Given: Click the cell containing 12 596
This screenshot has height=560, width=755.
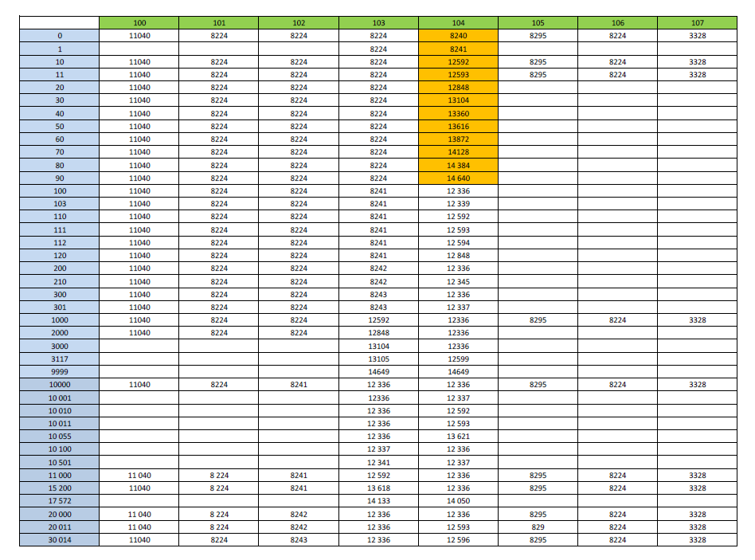Looking at the screenshot, I should pyautogui.click(x=458, y=540).
